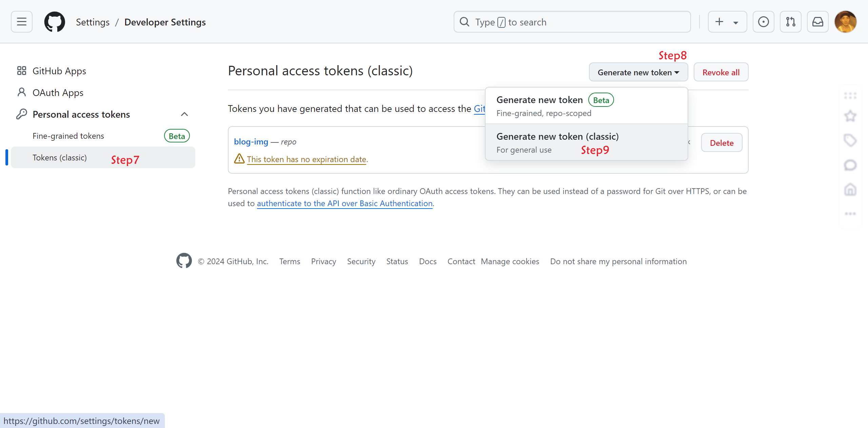868x428 pixels.
Task: Click the GitHub Apps grid icon
Action: pyautogui.click(x=22, y=71)
